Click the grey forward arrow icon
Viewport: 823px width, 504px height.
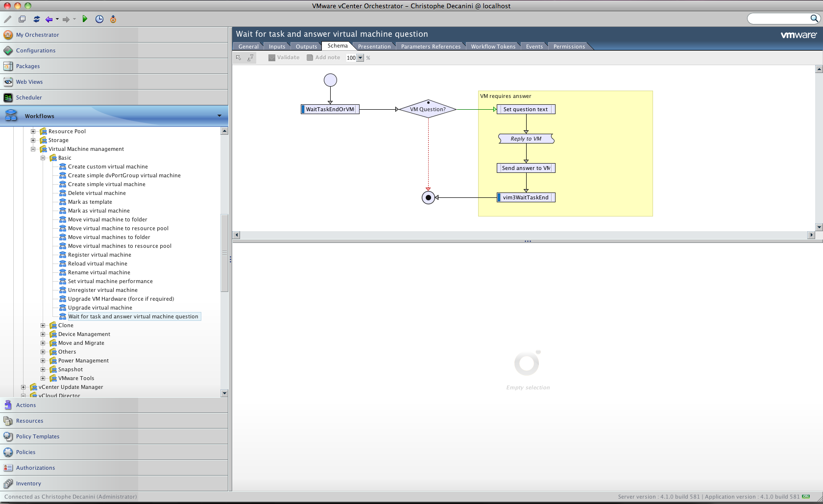tap(66, 19)
